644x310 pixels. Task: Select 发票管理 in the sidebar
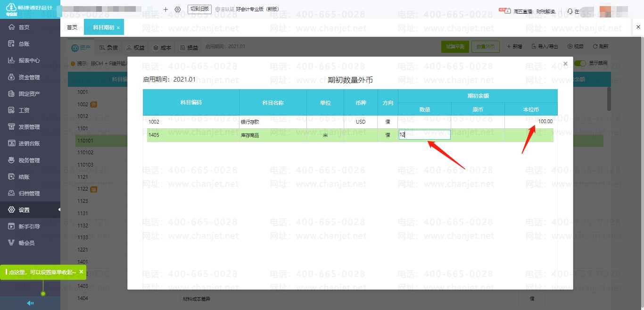tap(28, 127)
